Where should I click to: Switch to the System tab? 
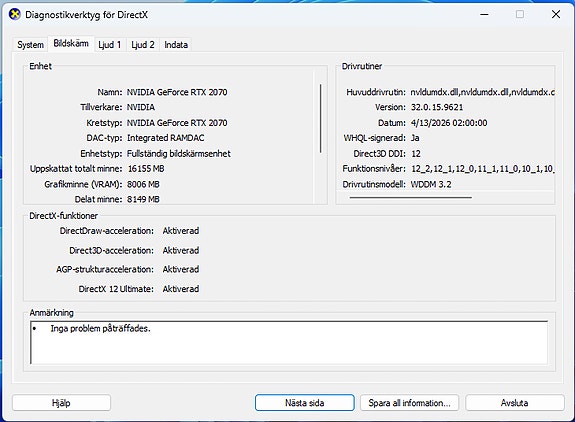point(30,45)
